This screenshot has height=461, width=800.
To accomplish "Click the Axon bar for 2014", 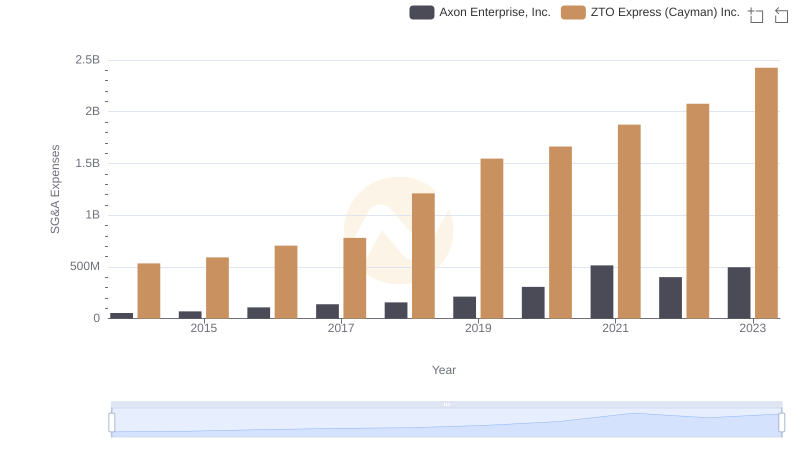I will 121,316.
